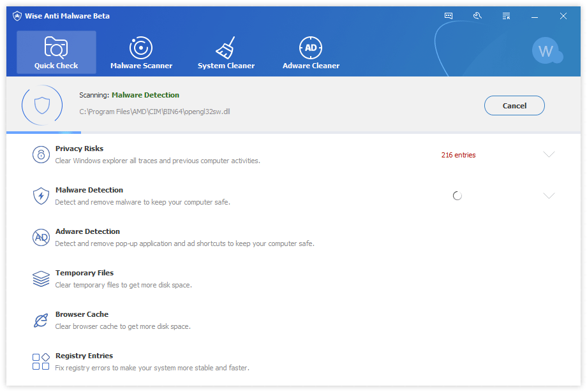Open the tools wrench icon in title bar
Screen dimensions: 587x392
coord(477,16)
